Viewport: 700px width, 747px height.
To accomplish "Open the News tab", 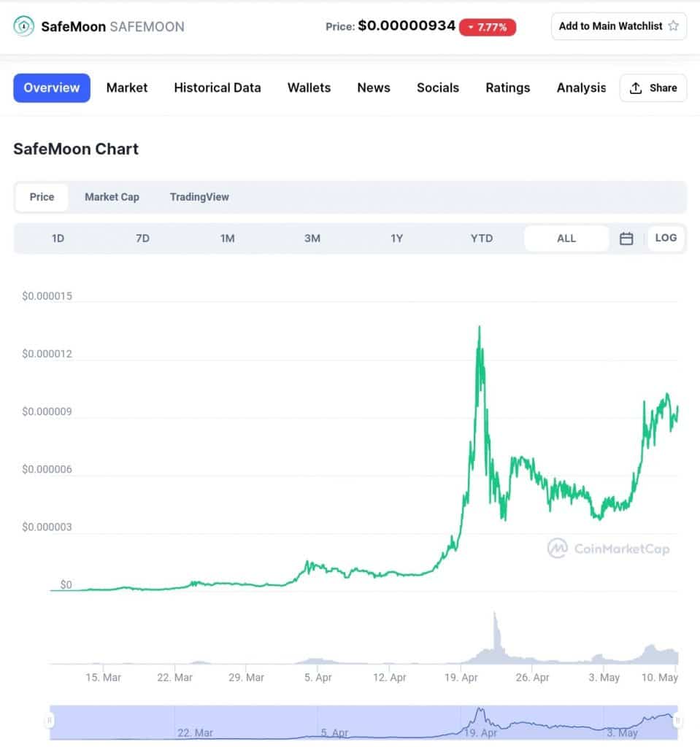I will [374, 88].
